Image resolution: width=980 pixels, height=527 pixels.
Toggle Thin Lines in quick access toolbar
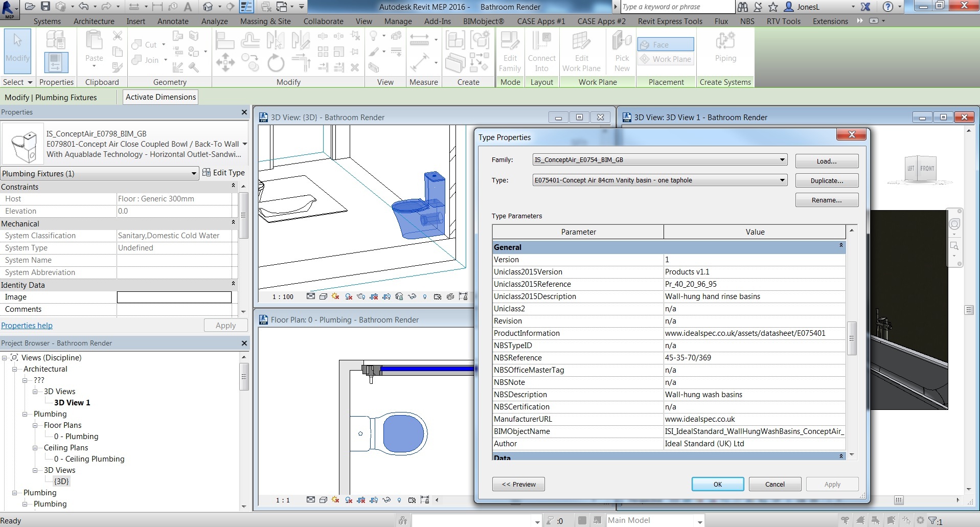click(247, 7)
